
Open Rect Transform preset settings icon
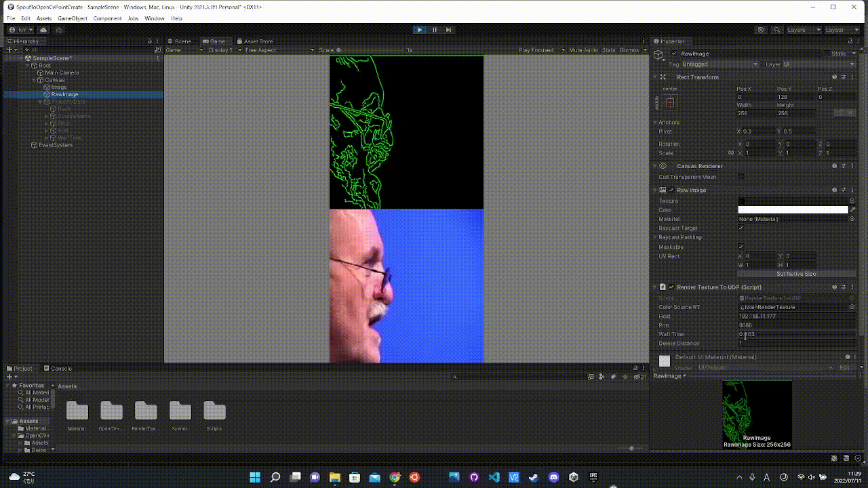point(844,77)
